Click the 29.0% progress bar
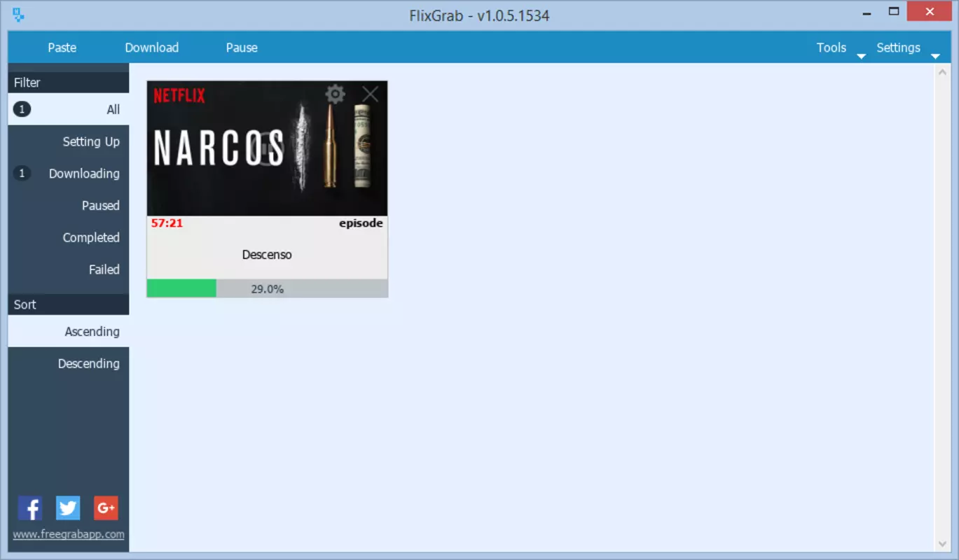The height and width of the screenshot is (560, 959). [267, 288]
